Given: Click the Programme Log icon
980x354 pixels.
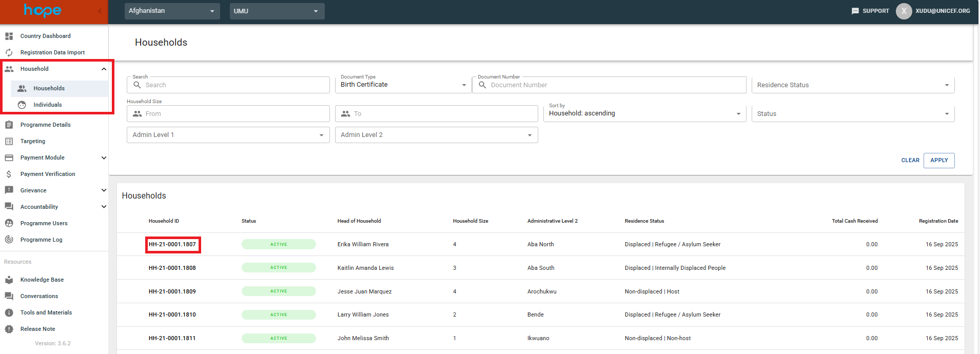Looking at the screenshot, I should pyautogui.click(x=9, y=240).
